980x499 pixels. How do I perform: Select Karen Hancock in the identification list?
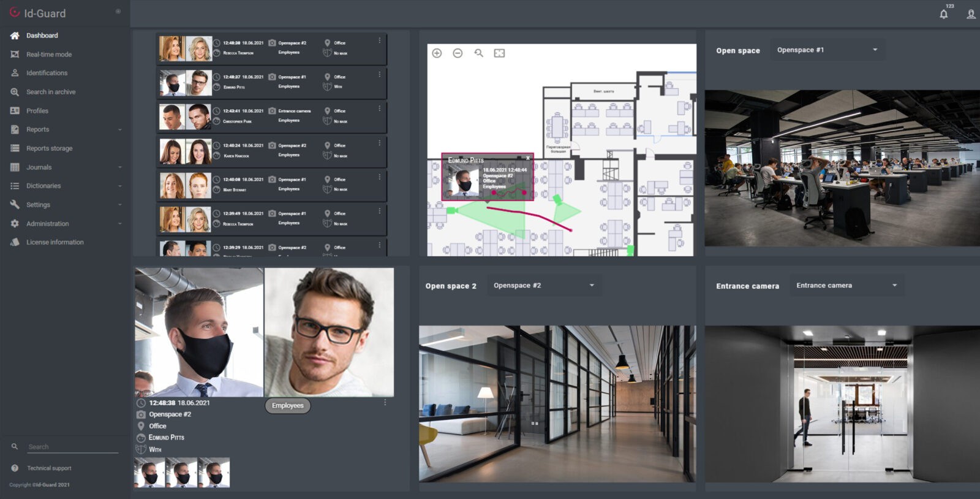271,151
